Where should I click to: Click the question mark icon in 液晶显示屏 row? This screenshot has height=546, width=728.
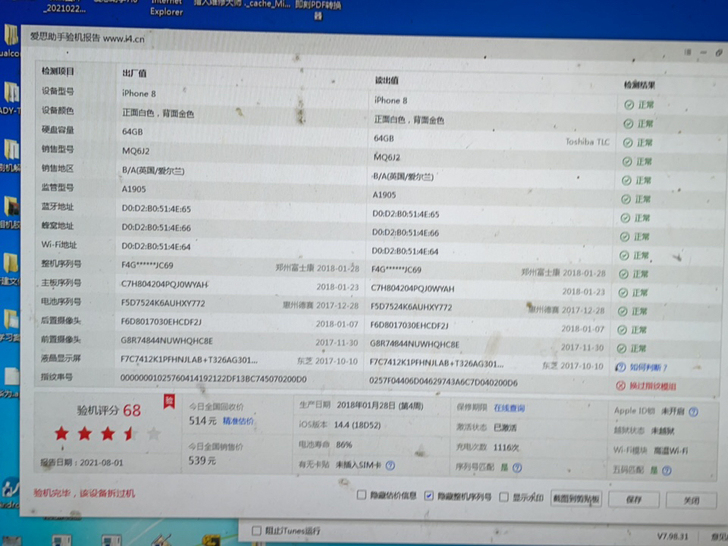click(x=621, y=367)
